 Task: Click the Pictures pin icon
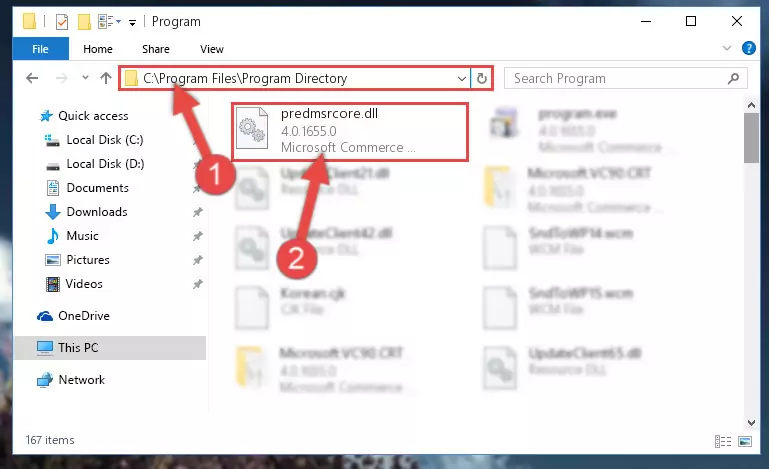(197, 261)
